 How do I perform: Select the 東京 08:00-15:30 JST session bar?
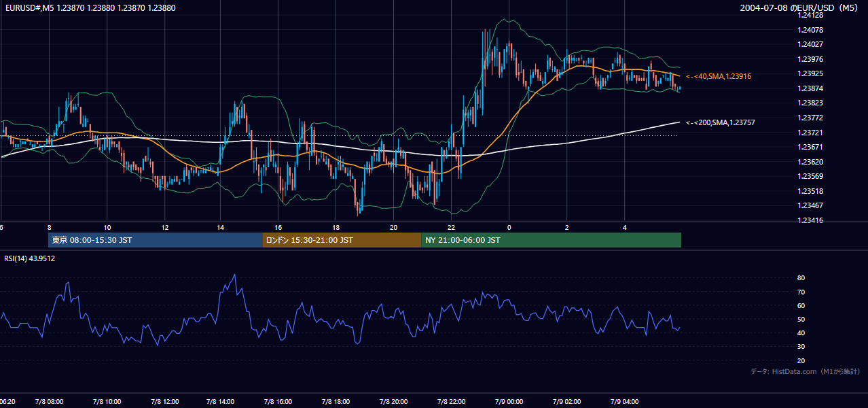pos(155,240)
